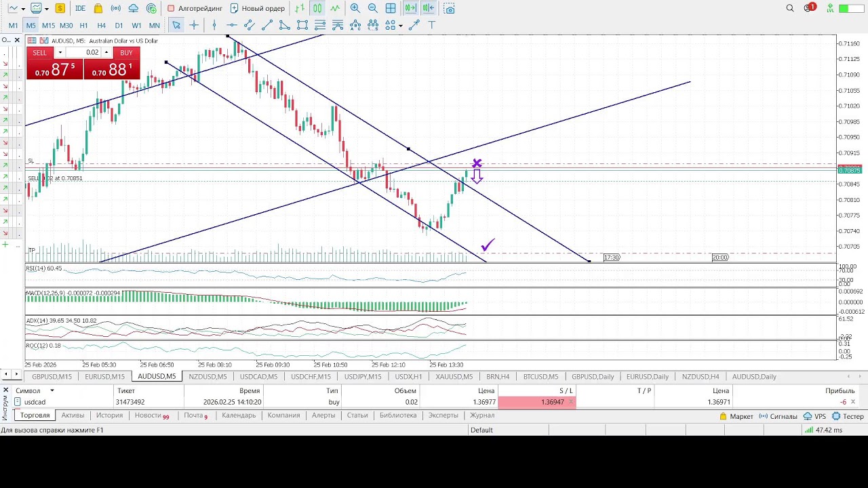868x488 pixels.
Task: Click the red SELL button
Action: click(x=54, y=63)
